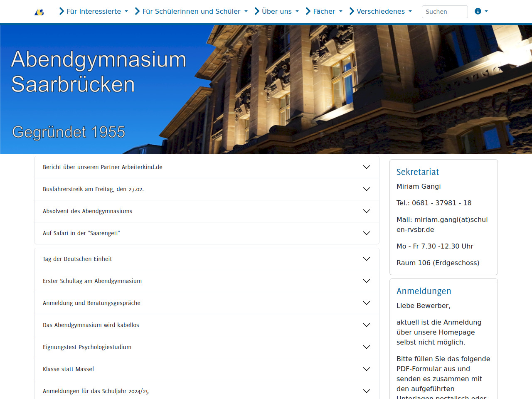Image resolution: width=532 pixels, height=399 pixels.
Task: Open the Fächer dropdown menu
Action: pos(324,11)
